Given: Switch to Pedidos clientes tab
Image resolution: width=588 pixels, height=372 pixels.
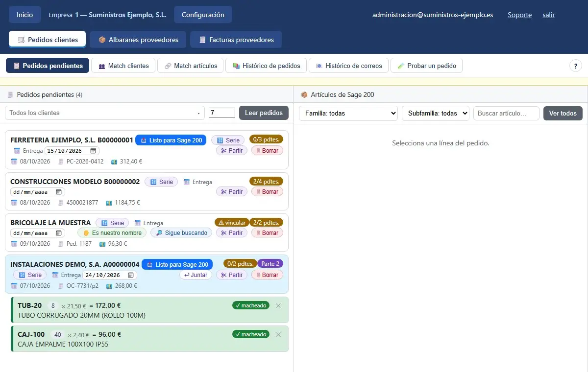Looking at the screenshot, I should [x=47, y=40].
